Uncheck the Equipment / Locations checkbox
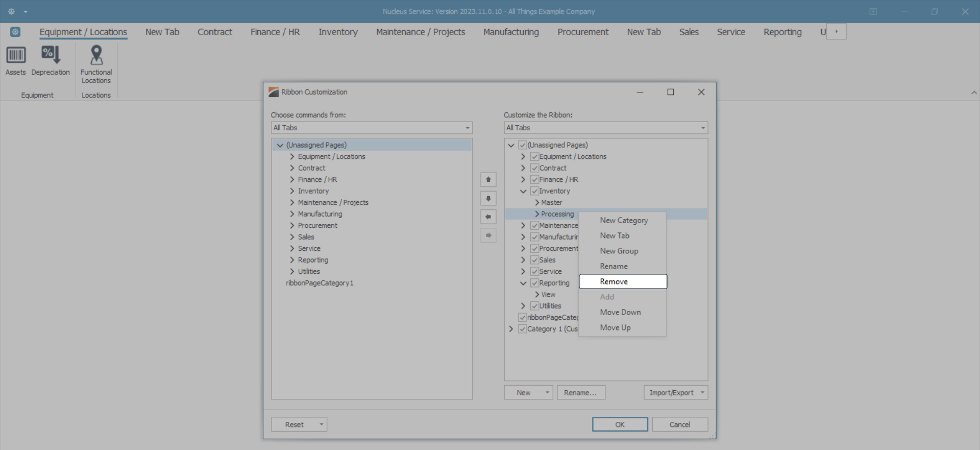The width and height of the screenshot is (980, 450). coord(534,157)
